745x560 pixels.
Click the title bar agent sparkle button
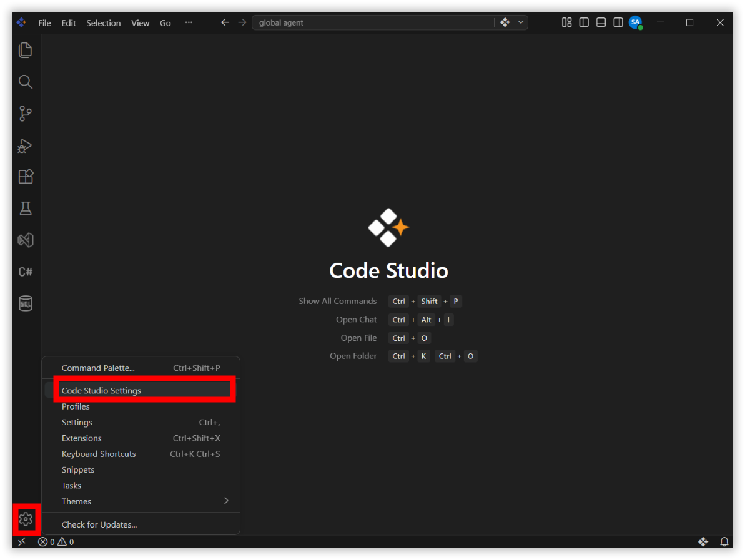pos(505,22)
